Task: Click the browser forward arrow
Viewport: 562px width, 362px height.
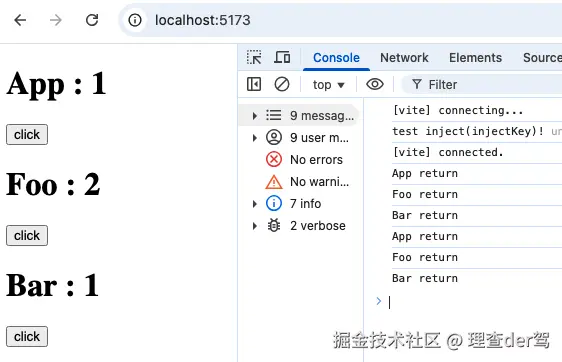Action: pyautogui.click(x=56, y=20)
